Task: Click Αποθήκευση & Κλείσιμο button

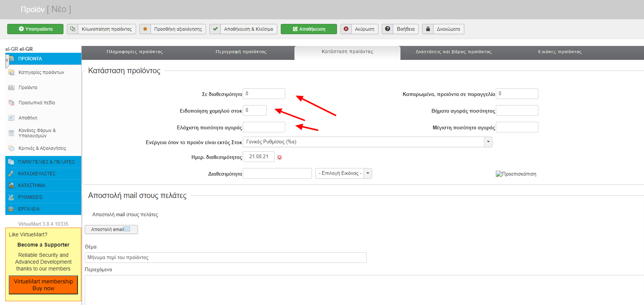Action: click(x=243, y=29)
